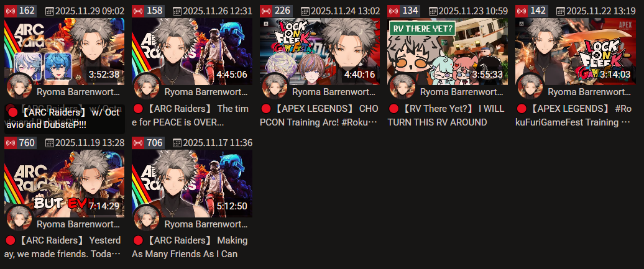This screenshot has width=644, height=269.
Task: Click calendar icon next to 2025.11.29 09:02
Action: click(50, 11)
